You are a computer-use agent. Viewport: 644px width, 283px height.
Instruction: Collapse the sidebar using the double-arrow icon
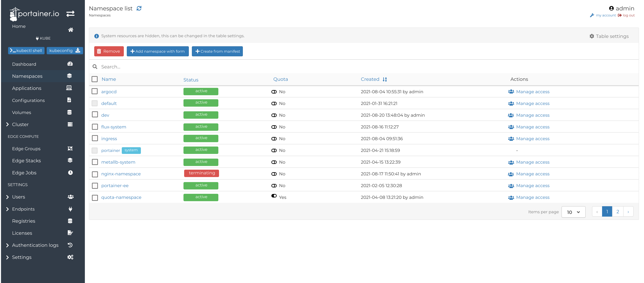pos(70,14)
